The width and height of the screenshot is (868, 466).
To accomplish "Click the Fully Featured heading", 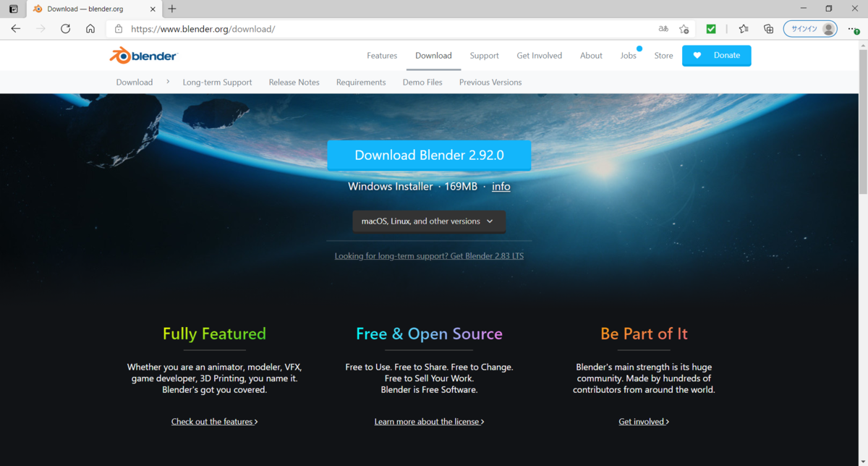I will coord(214,334).
